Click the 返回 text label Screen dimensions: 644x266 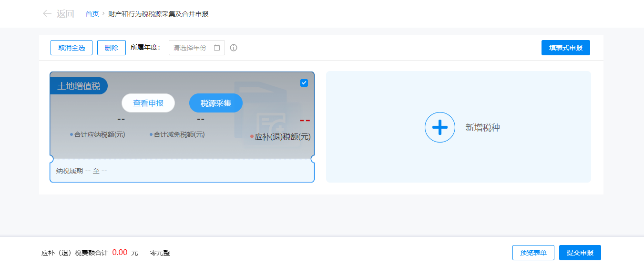pyautogui.click(x=65, y=14)
